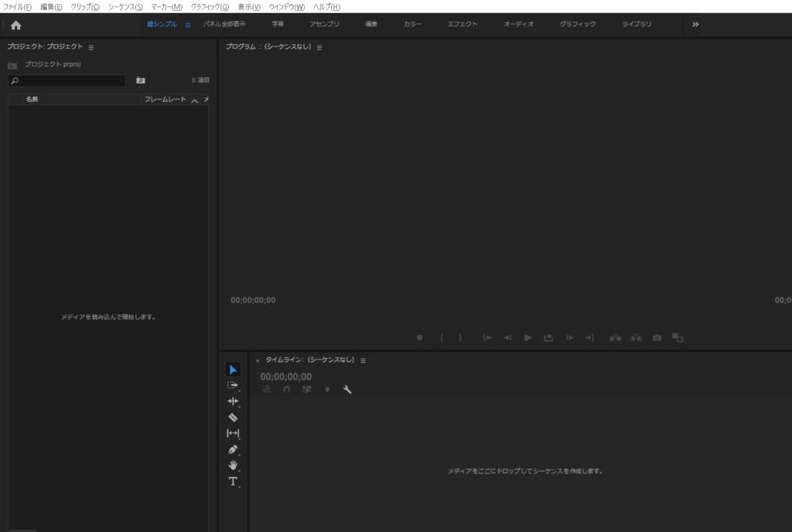This screenshot has height=532, width=792.
Task: Select the Hand tool
Action: (x=233, y=465)
